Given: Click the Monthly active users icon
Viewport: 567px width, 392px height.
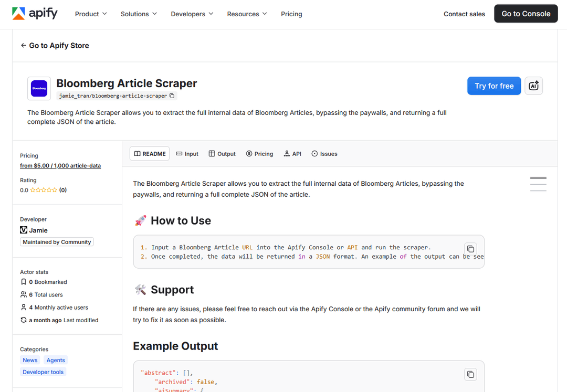Looking at the screenshot, I should tap(24, 308).
